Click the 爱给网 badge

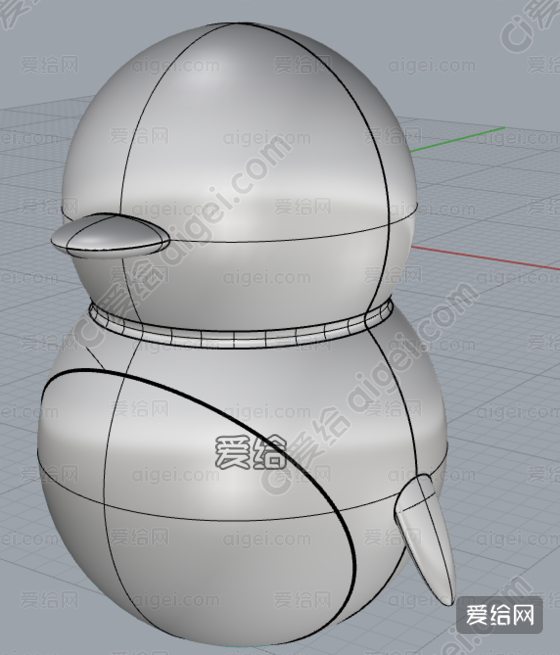499,615
